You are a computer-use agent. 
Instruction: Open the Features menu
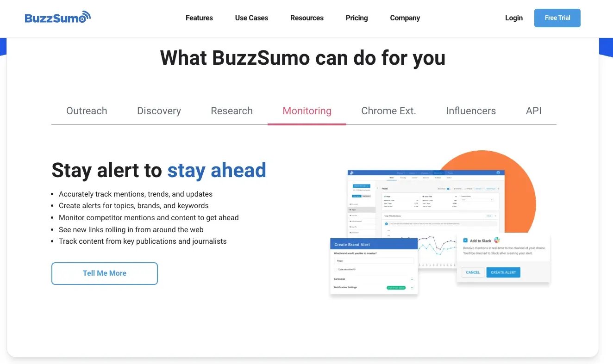click(199, 18)
